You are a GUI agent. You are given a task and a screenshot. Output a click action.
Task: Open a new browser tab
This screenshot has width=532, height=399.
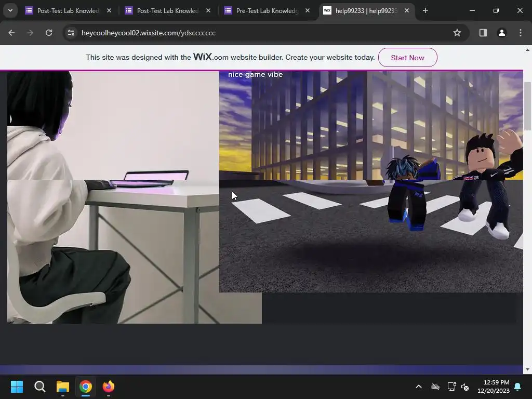pyautogui.click(x=425, y=10)
